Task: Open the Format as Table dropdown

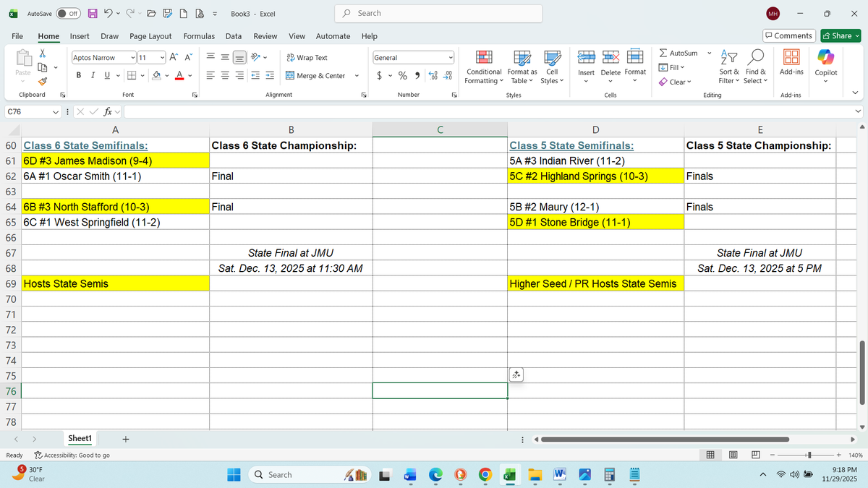Action: click(522, 67)
